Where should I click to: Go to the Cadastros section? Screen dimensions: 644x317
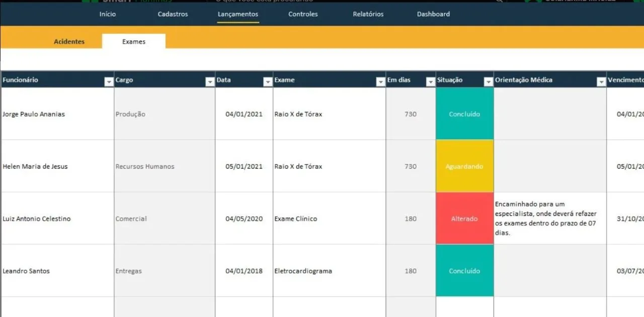click(x=173, y=14)
